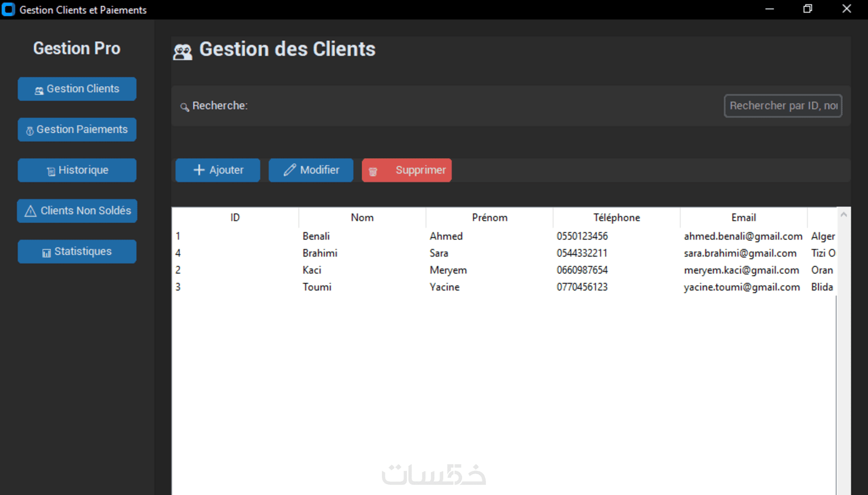The width and height of the screenshot is (868, 495).
Task: Click email yacine.toumi@gmail.com
Action: (x=742, y=287)
